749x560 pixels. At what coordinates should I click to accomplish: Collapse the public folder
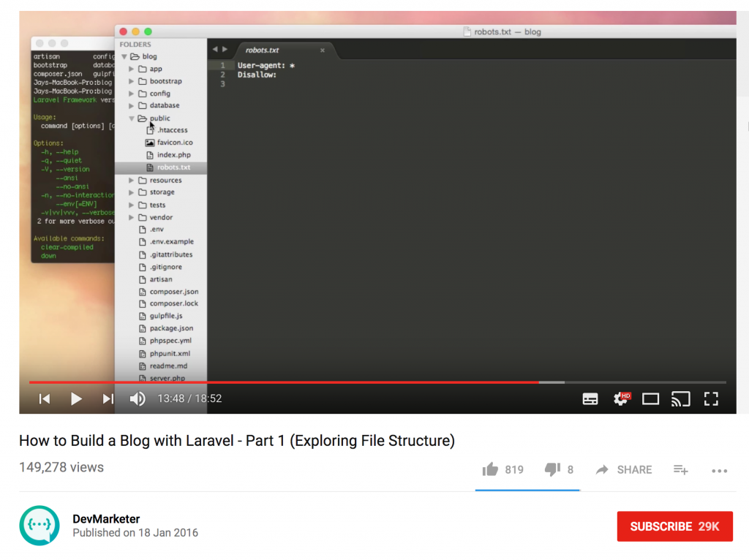click(131, 118)
